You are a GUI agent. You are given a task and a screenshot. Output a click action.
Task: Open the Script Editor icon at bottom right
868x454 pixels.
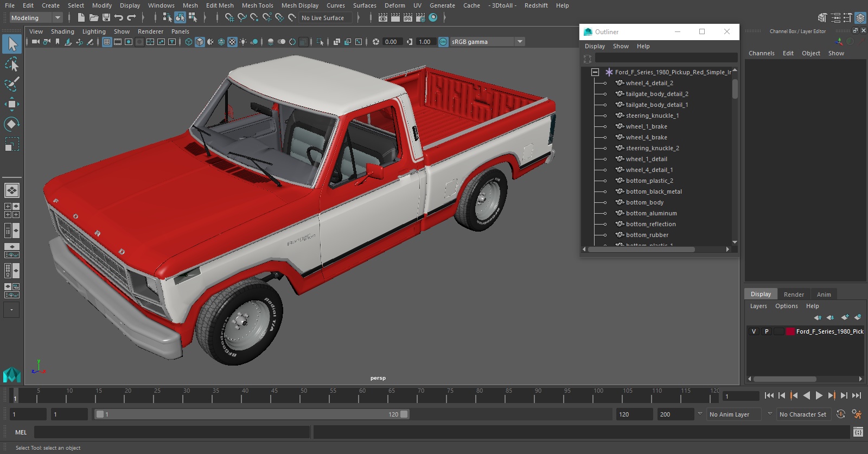[x=858, y=432]
